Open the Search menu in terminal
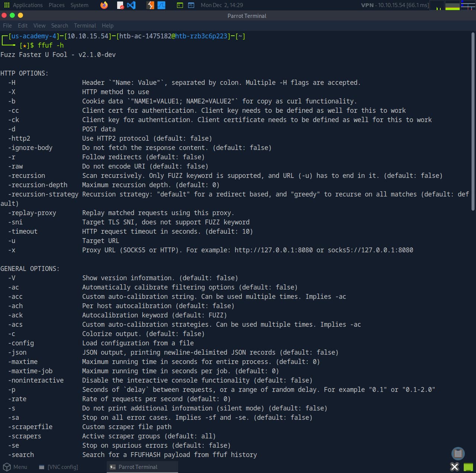Screen dimensions: 476x473 [59, 26]
